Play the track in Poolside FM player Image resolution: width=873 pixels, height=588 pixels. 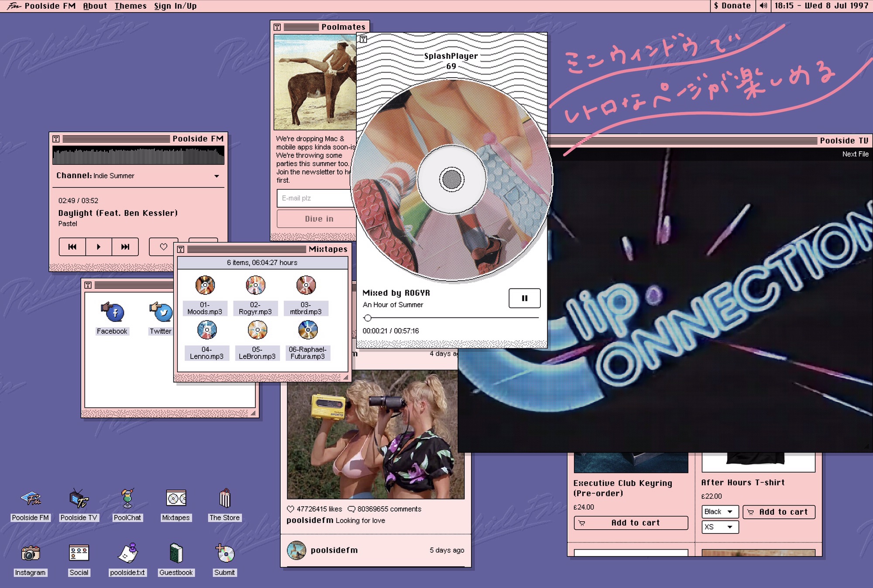pyautogui.click(x=99, y=247)
